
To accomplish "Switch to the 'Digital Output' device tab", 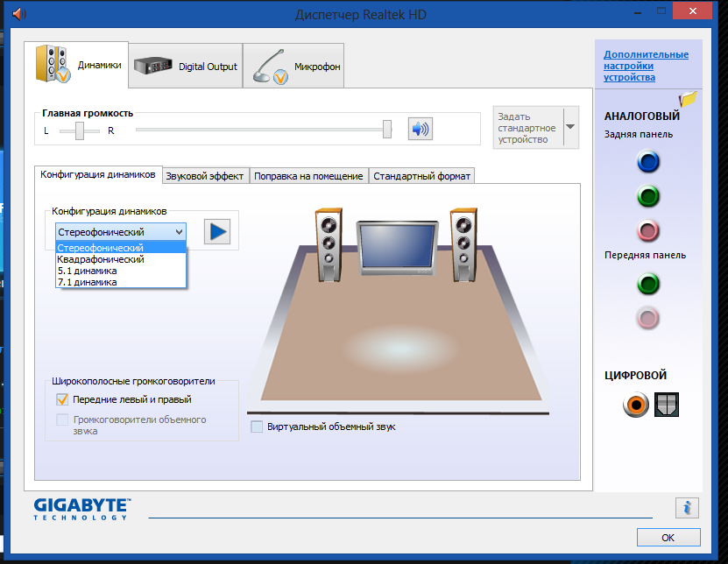I will click(x=186, y=66).
